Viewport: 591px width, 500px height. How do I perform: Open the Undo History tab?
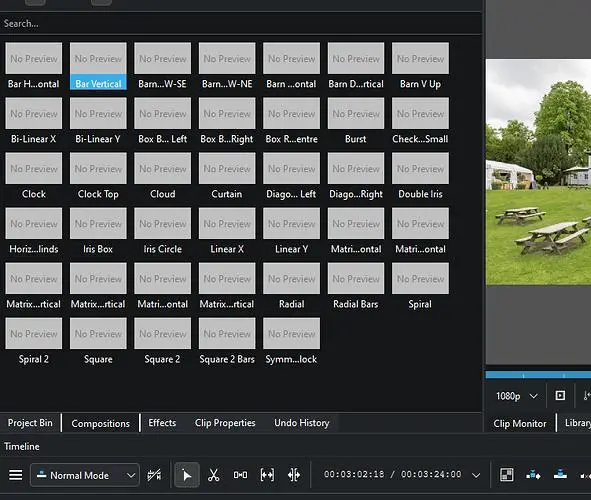(x=302, y=423)
